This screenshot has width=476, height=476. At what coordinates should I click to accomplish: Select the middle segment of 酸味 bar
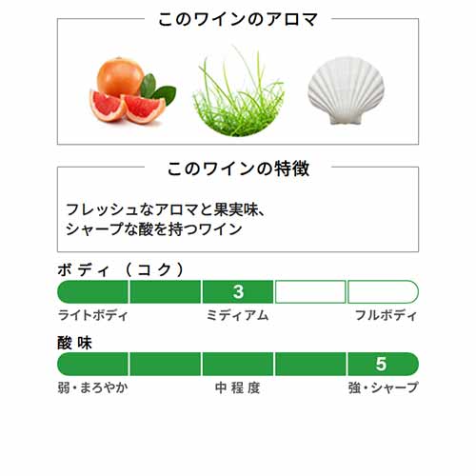[x=238, y=364]
